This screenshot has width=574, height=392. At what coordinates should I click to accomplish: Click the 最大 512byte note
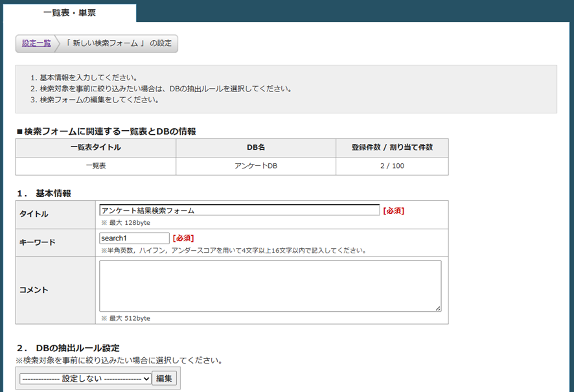pos(126,318)
